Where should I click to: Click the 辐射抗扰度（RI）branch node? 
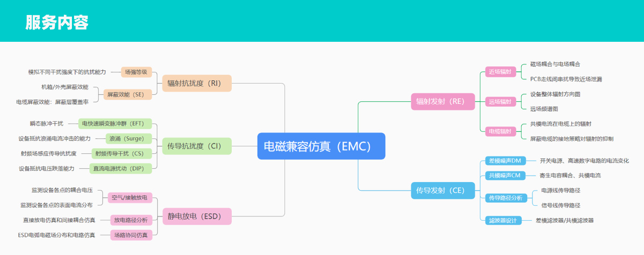pyautogui.click(x=196, y=83)
